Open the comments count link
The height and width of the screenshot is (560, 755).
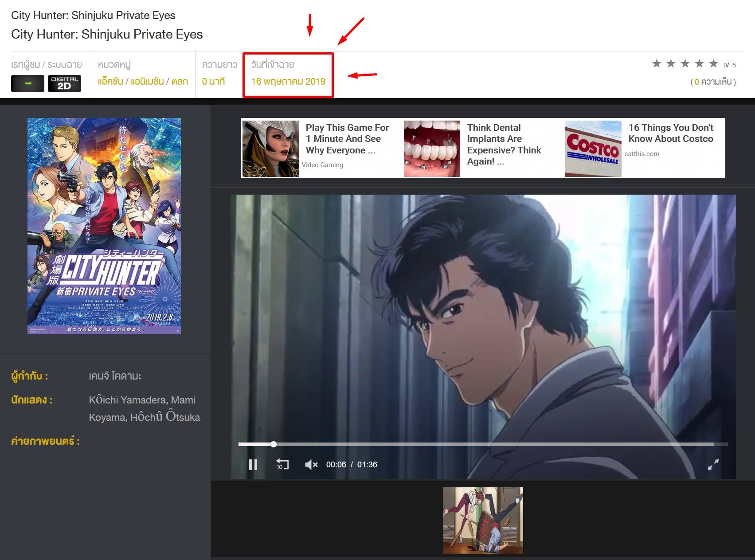713,82
